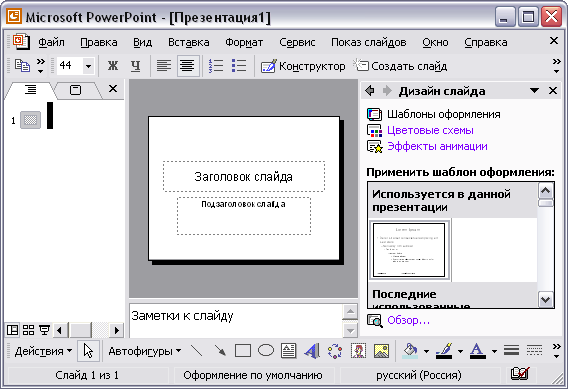Screen dimensions: 568x389
Task: Apply line color brush
Action: click(x=444, y=351)
